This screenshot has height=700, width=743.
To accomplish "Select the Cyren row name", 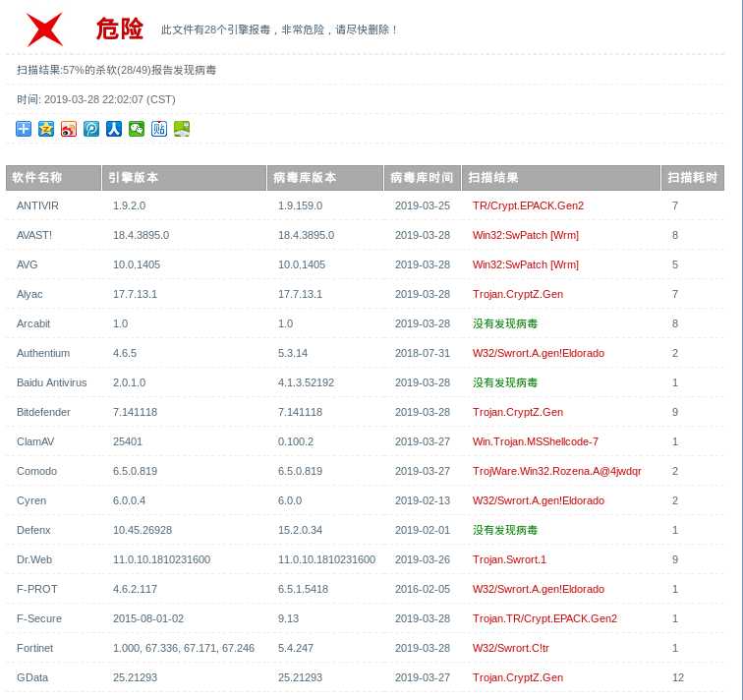I will (x=31, y=500).
